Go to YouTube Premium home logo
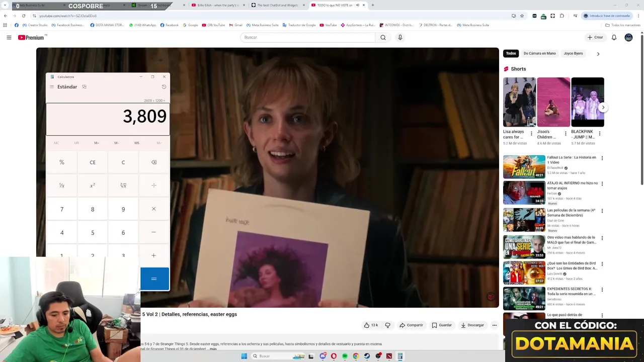The height and width of the screenshot is (362, 644). pyautogui.click(x=32, y=37)
